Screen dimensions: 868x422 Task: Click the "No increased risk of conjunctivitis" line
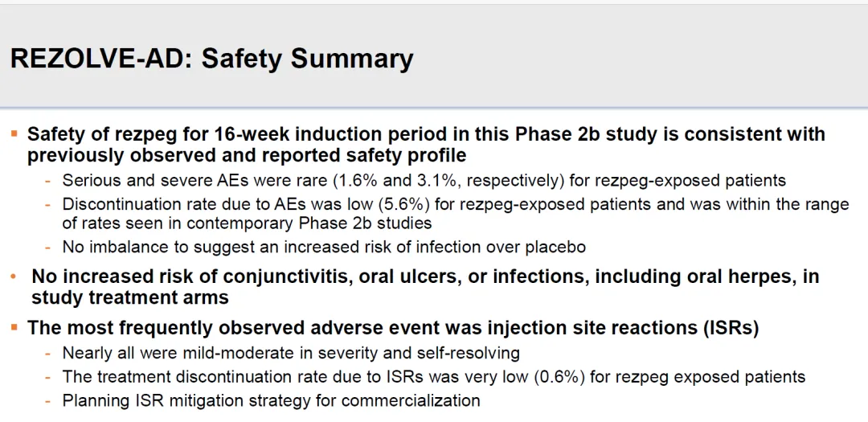[425, 277]
